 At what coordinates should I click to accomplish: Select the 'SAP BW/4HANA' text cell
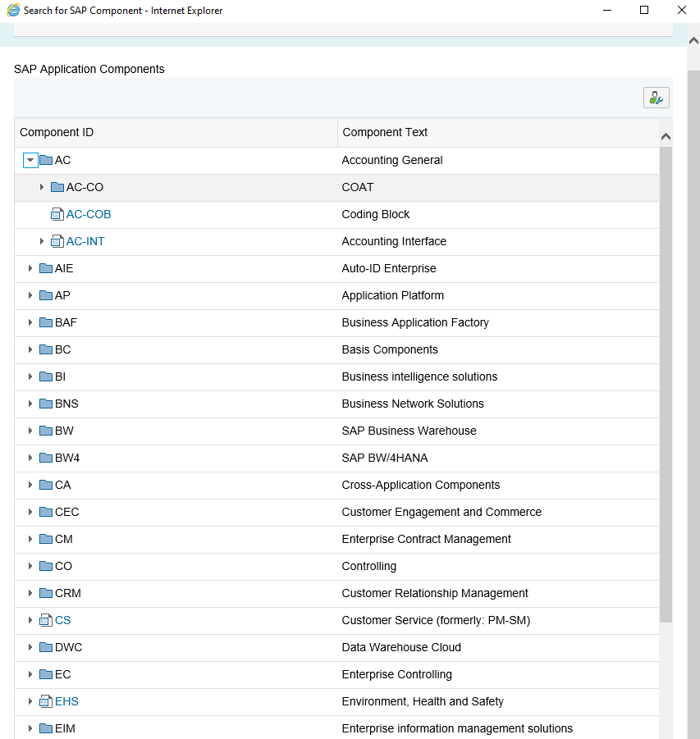[x=385, y=458]
